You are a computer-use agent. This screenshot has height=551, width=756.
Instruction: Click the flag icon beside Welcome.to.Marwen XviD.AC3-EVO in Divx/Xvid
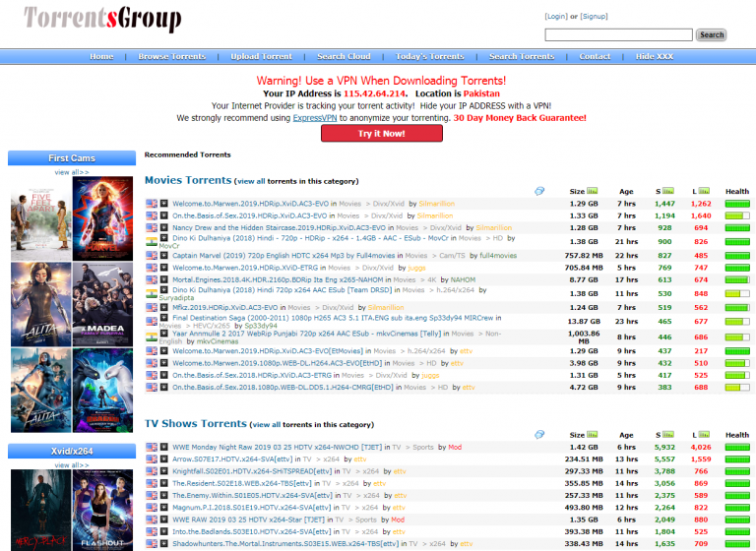point(152,204)
